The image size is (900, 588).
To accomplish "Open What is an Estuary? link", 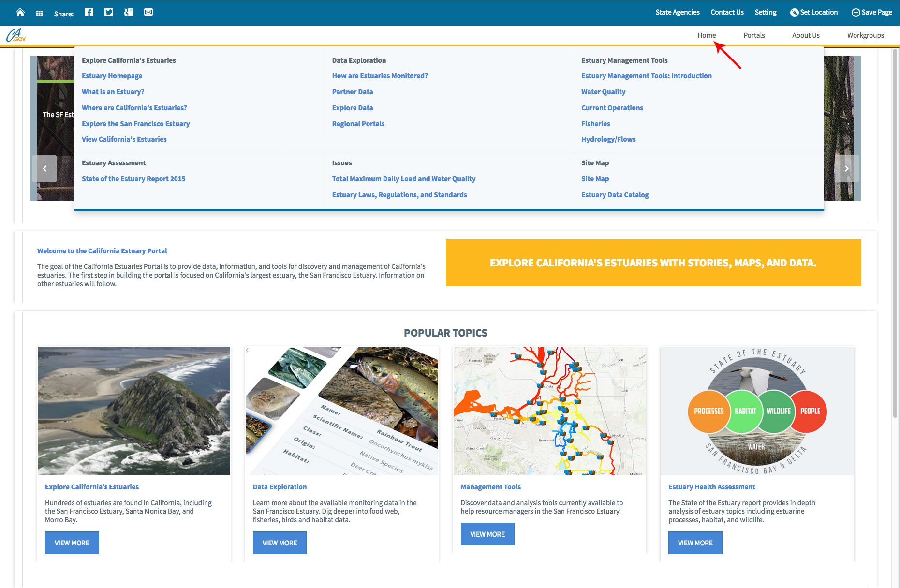I will click(113, 92).
